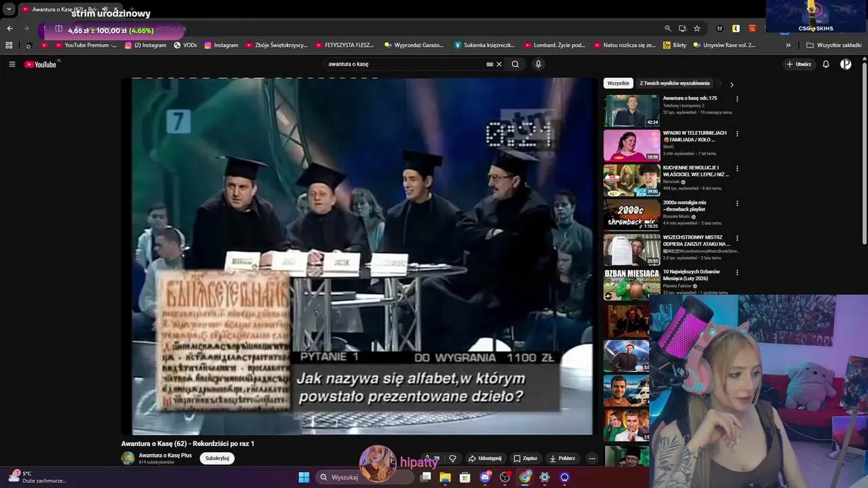Go to the YouTube home logo
The width and height of the screenshot is (868, 488).
pyautogui.click(x=41, y=64)
